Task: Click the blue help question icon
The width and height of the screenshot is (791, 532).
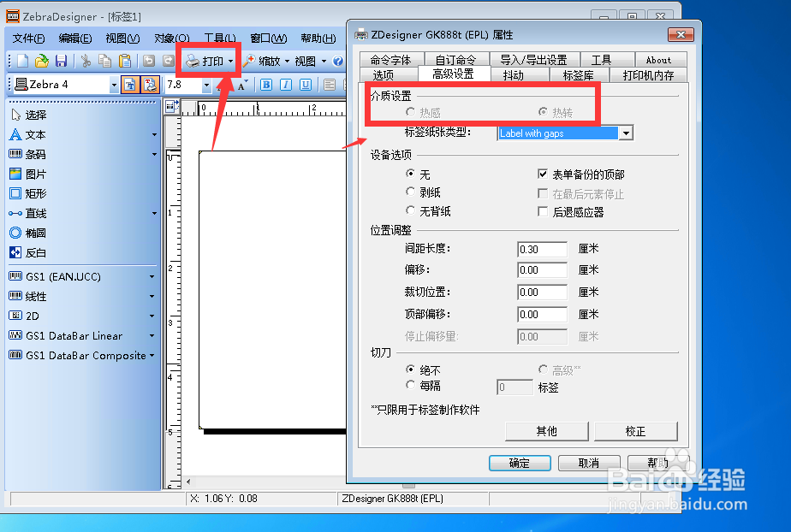Action: tap(338, 61)
